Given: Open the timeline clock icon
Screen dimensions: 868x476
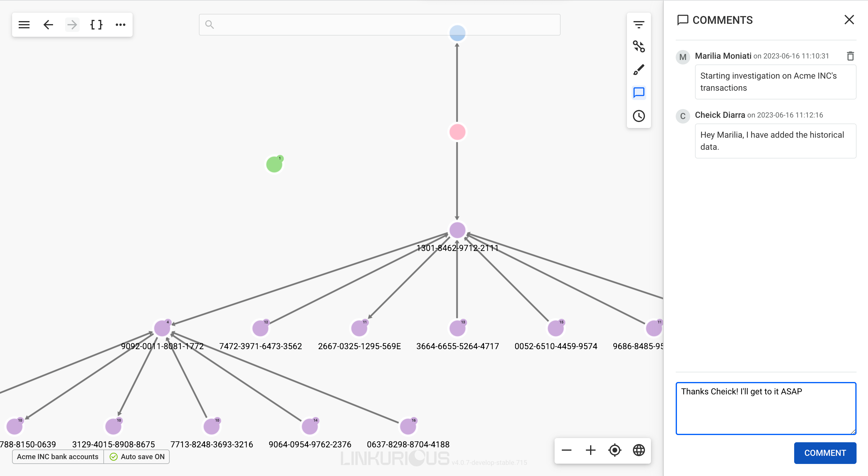Looking at the screenshot, I should pyautogui.click(x=639, y=116).
